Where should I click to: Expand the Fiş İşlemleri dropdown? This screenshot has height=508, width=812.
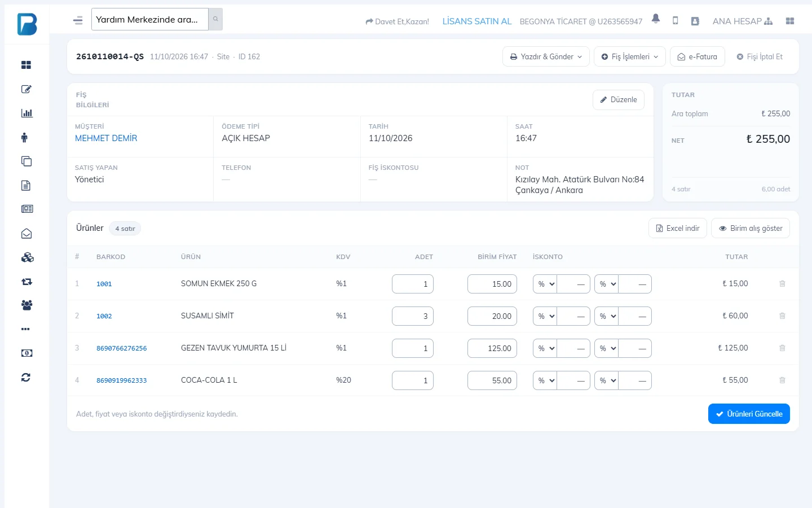coord(630,56)
